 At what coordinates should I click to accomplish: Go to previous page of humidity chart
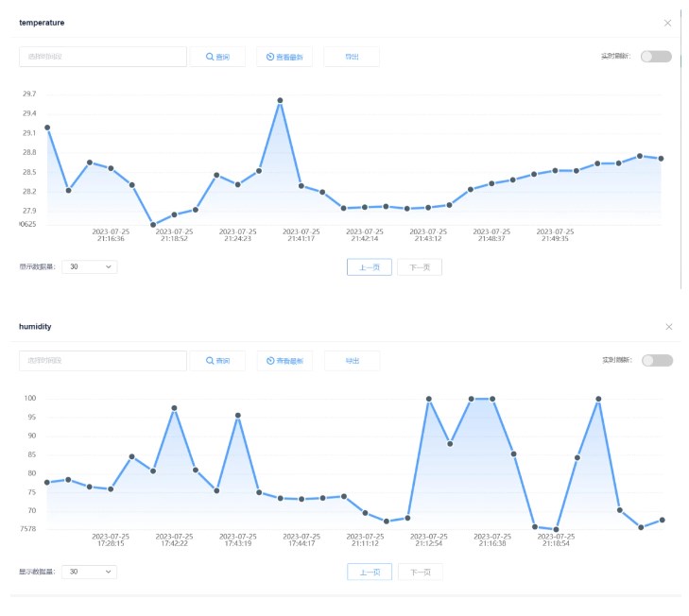pos(370,572)
